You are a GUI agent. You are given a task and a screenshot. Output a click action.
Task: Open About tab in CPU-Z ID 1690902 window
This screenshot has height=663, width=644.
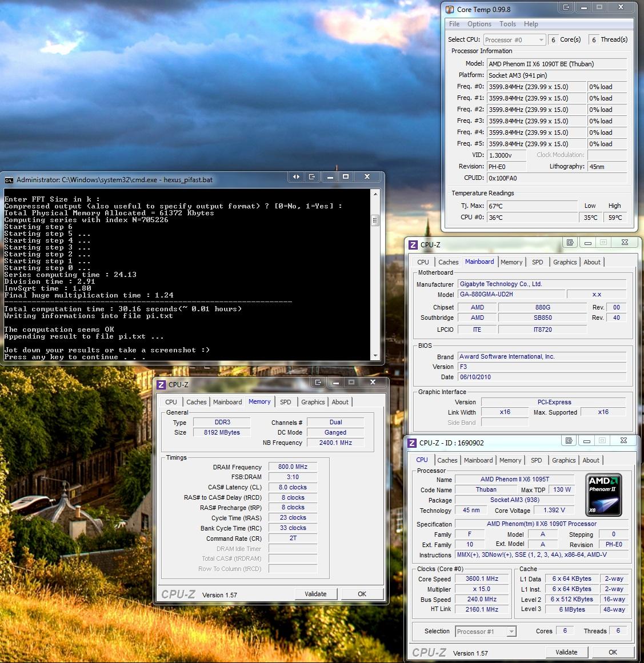[x=591, y=460]
